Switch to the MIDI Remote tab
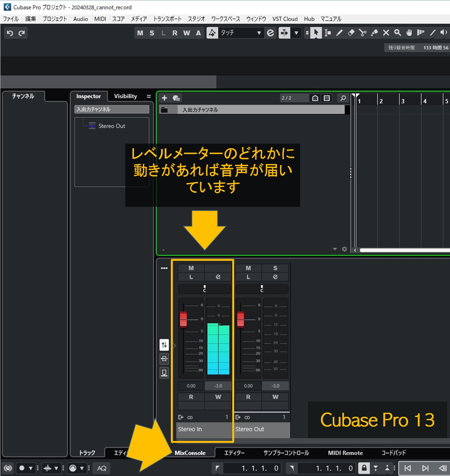This screenshot has height=476, width=450. 345,453
